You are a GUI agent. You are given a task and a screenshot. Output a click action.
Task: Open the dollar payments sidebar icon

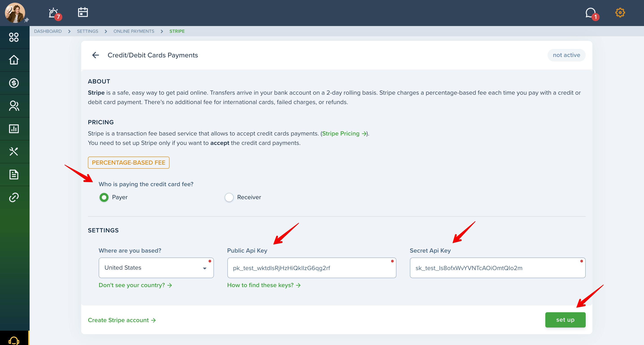pyautogui.click(x=14, y=83)
